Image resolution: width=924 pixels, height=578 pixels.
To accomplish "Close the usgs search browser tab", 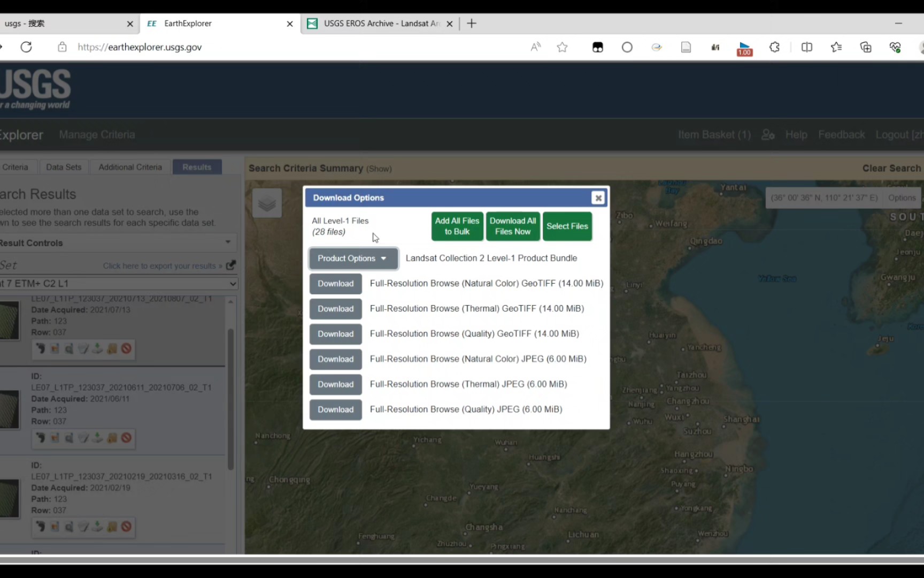I will click(x=129, y=24).
